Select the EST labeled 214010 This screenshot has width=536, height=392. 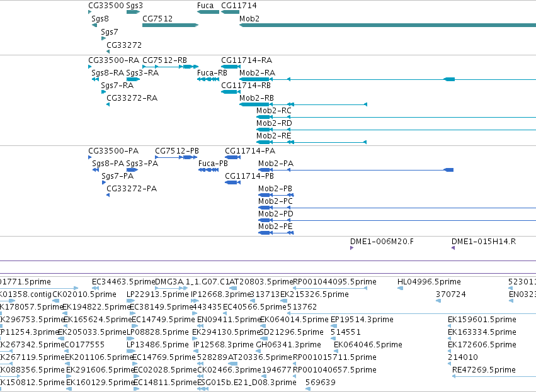pos(463,357)
